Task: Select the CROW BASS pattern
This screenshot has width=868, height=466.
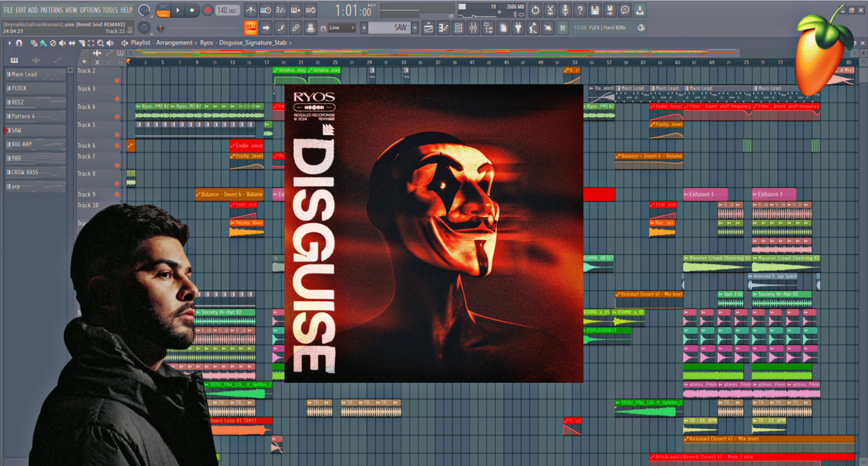Action: [x=35, y=172]
